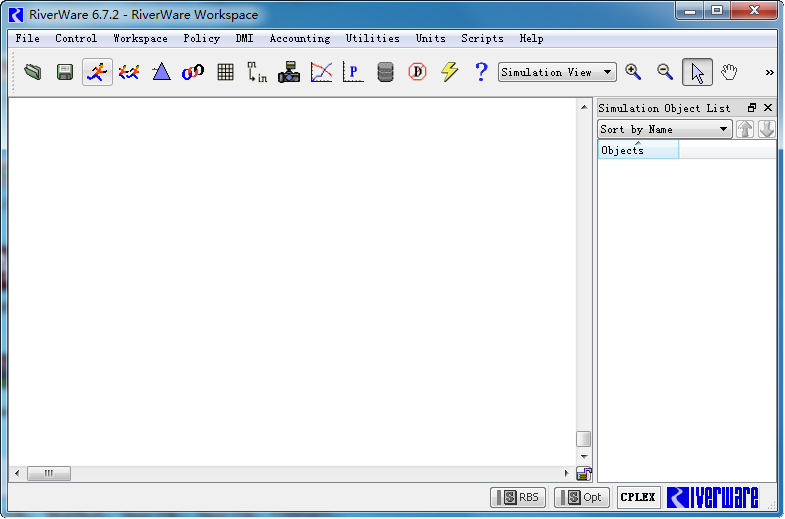Open help with blue question mark icon
This screenshot has height=519, width=785.
pos(481,72)
